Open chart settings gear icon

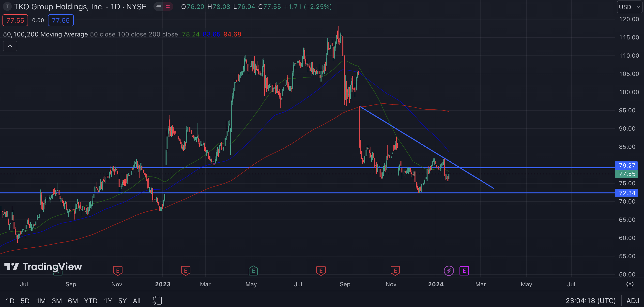(x=630, y=284)
